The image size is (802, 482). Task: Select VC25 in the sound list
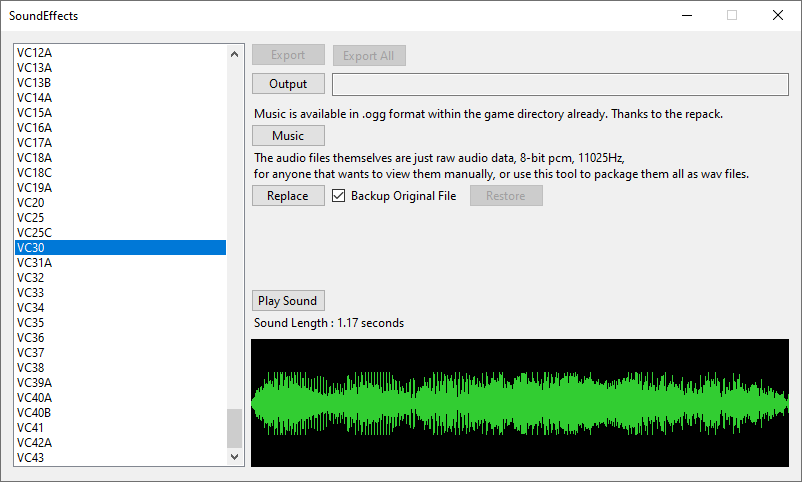click(121, 217)
